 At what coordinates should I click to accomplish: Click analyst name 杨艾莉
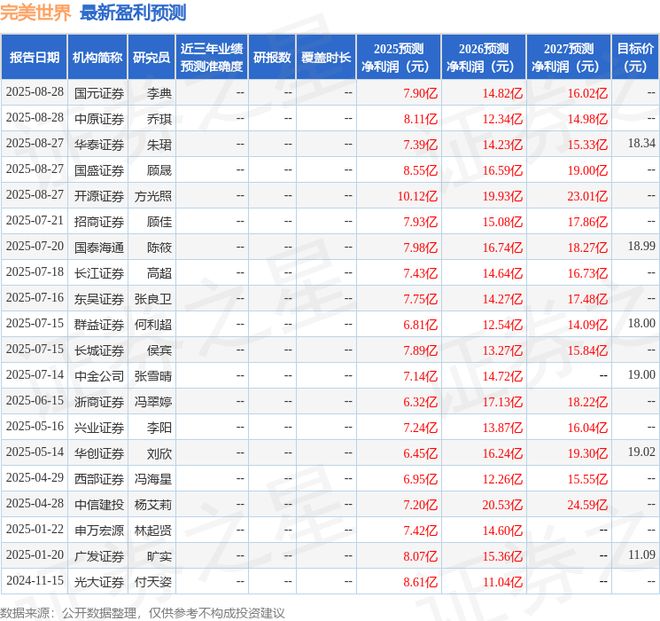[x=153, y=505]
